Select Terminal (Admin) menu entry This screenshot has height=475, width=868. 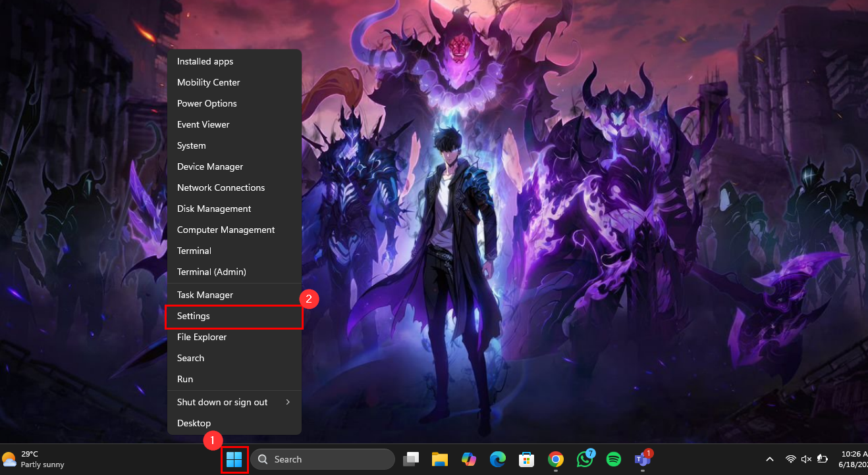tap(211, 272)
